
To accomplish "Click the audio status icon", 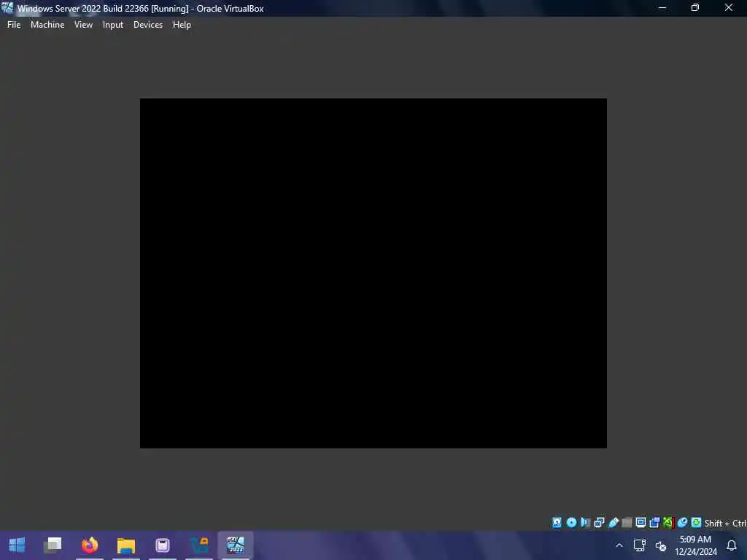I will [x=585, y=522].
